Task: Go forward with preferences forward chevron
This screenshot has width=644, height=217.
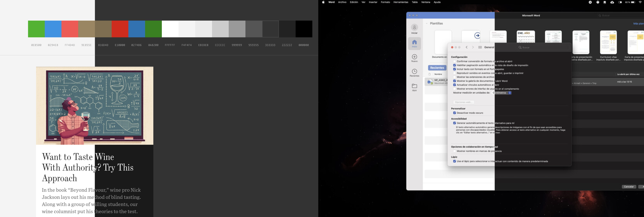Action: point(473,47)
